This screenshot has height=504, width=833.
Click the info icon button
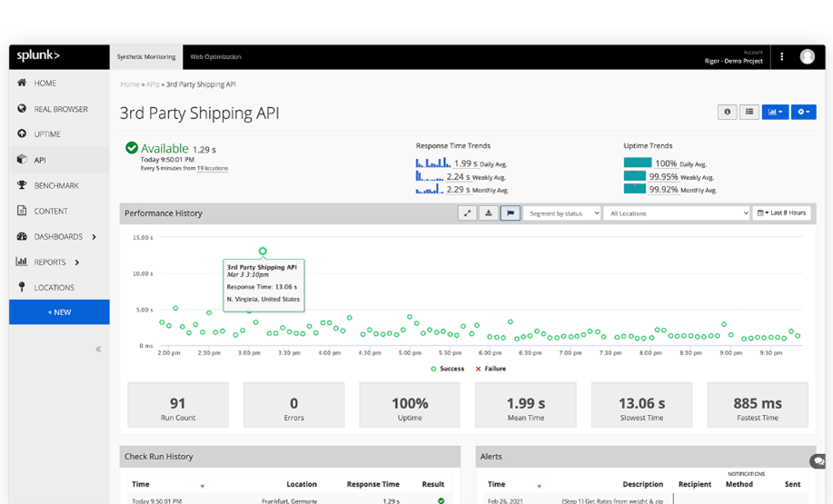point(727,112)
